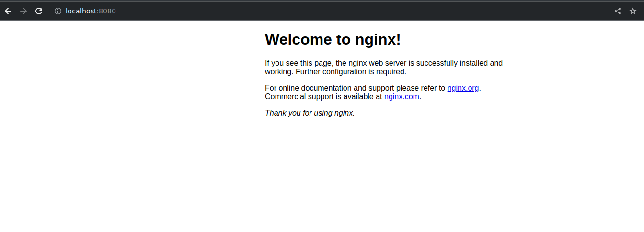
Task: Go back using the back arrow
Action: (x=8, y=11)
